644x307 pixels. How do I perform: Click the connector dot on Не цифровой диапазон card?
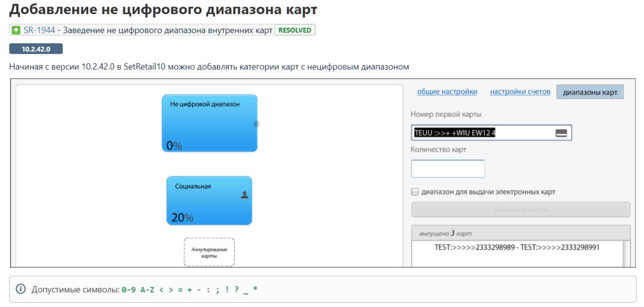point(256,124)
